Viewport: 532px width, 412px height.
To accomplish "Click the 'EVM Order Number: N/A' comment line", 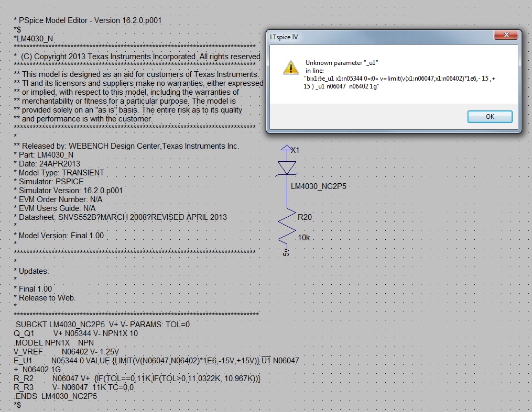I will (58, 199).
